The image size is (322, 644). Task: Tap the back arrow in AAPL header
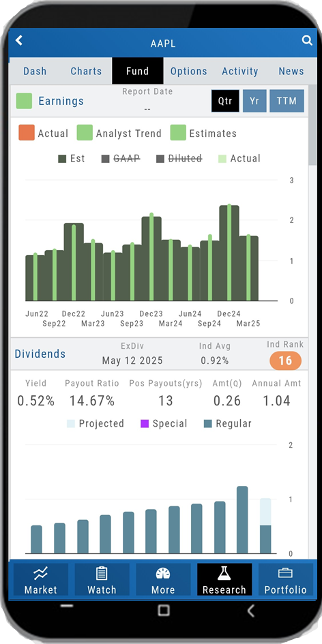click(x=19, y=40)
